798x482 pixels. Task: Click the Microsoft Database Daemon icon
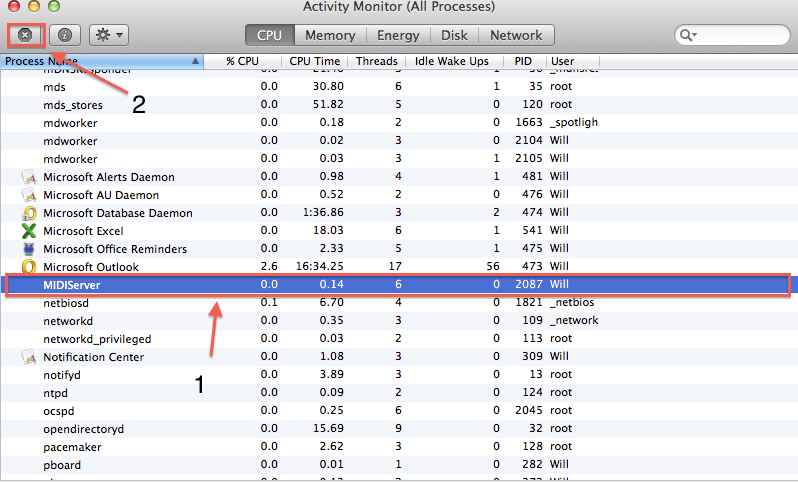tap(29, 213)
